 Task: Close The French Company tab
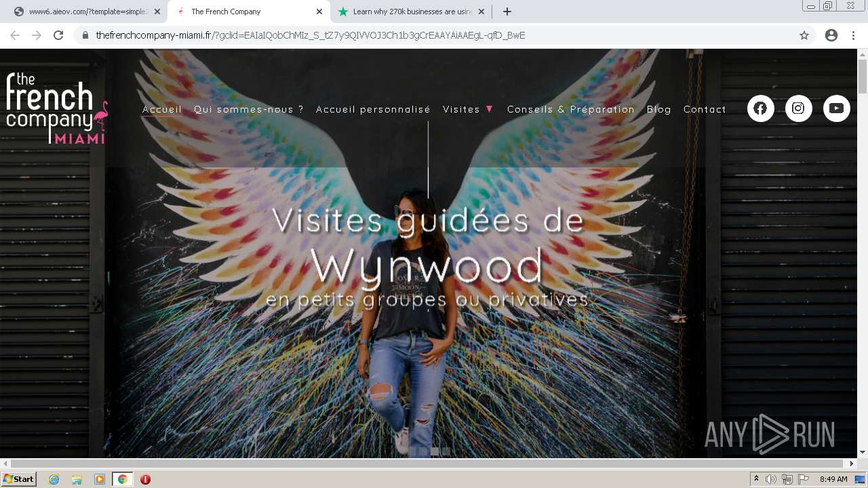pyautogui.click(x=319, y=12)
